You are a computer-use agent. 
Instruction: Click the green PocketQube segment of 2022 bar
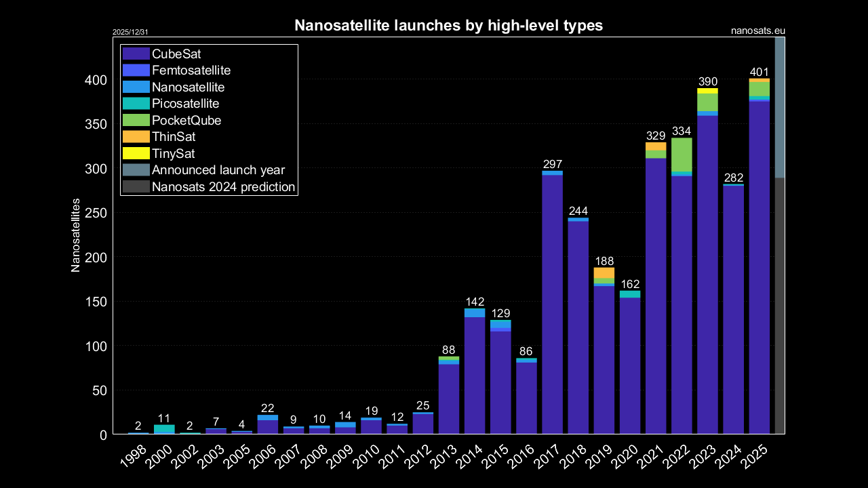(682, 155)
